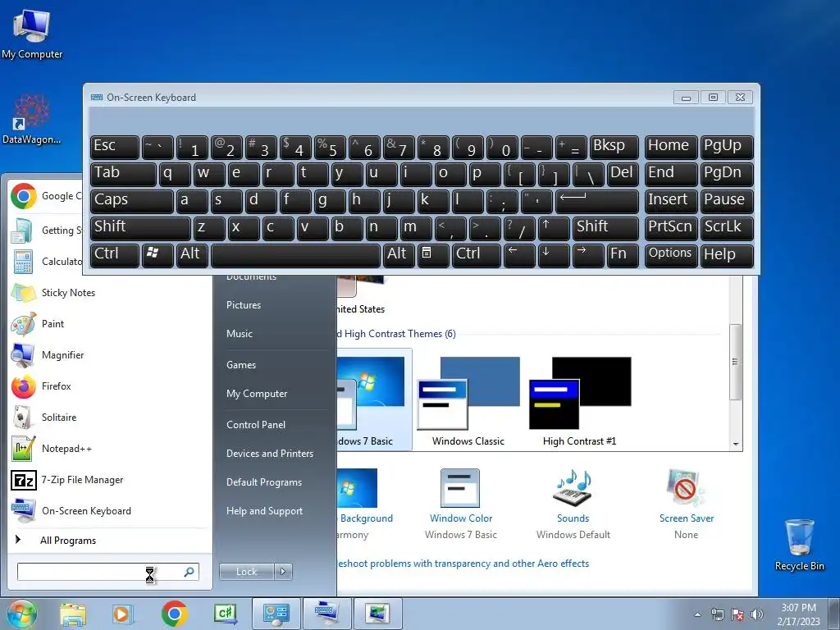The width and height of the screenshot is (840, 630).
Task: Open Google Chrome from Start menu
Action: tap(46, 196)
